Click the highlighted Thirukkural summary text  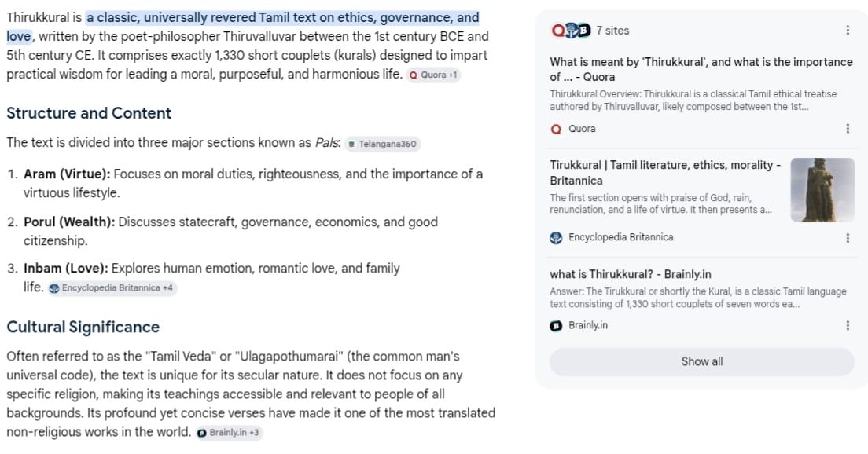pyautogui.click(x=242, y=27)
